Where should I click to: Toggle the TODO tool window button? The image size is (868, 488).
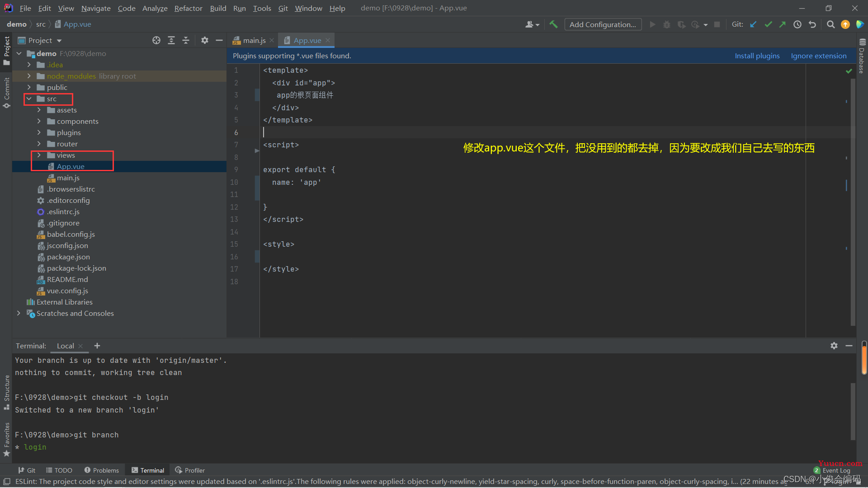[59, 470]
